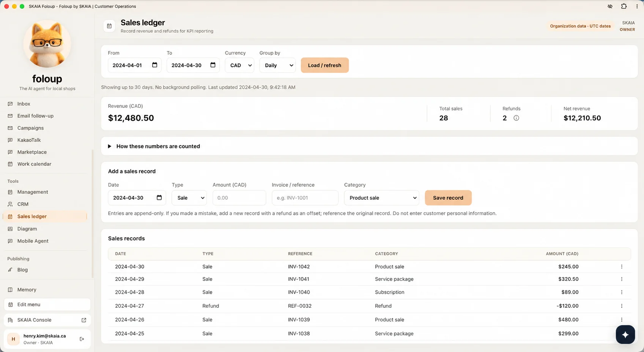
Task: Click the -$120.00 refund amount
Action: [567, 306]
